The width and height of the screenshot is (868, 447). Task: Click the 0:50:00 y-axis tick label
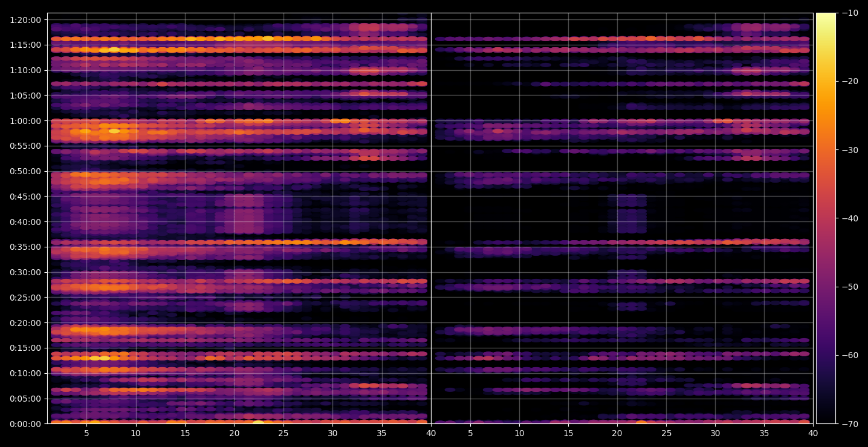pos(25,171)
